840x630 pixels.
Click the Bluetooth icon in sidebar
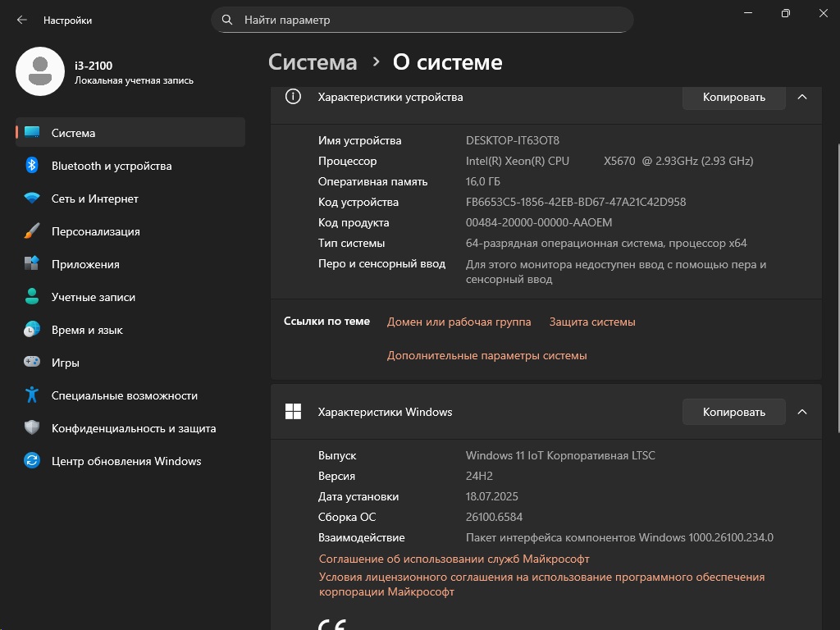32,166
